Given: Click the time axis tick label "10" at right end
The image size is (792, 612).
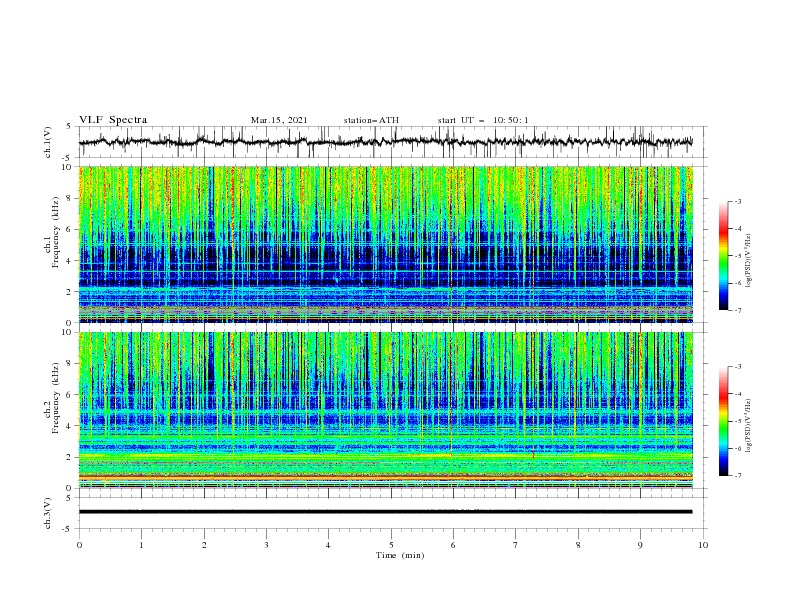Looking at the screenshot, I should click(x=703, y=545).
